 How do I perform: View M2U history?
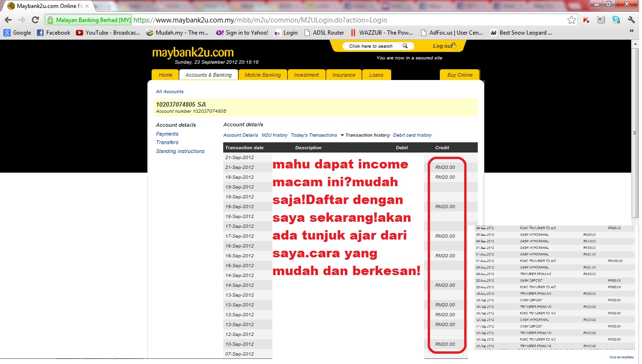coord(275,135)
